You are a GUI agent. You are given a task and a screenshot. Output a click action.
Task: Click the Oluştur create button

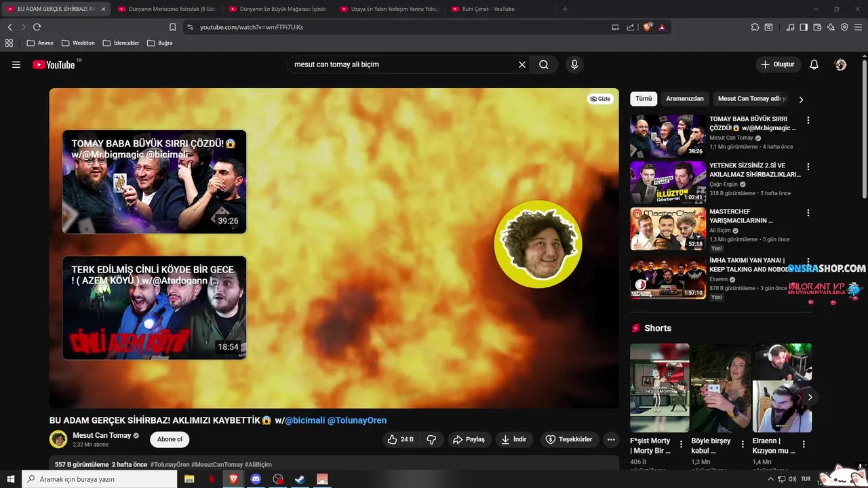(x=778, y=64)
